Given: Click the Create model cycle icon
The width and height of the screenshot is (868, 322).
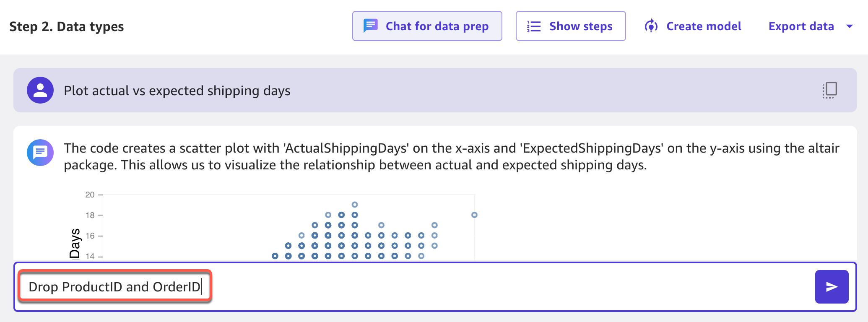Looking at the screenshot, I should pos(651,26).
